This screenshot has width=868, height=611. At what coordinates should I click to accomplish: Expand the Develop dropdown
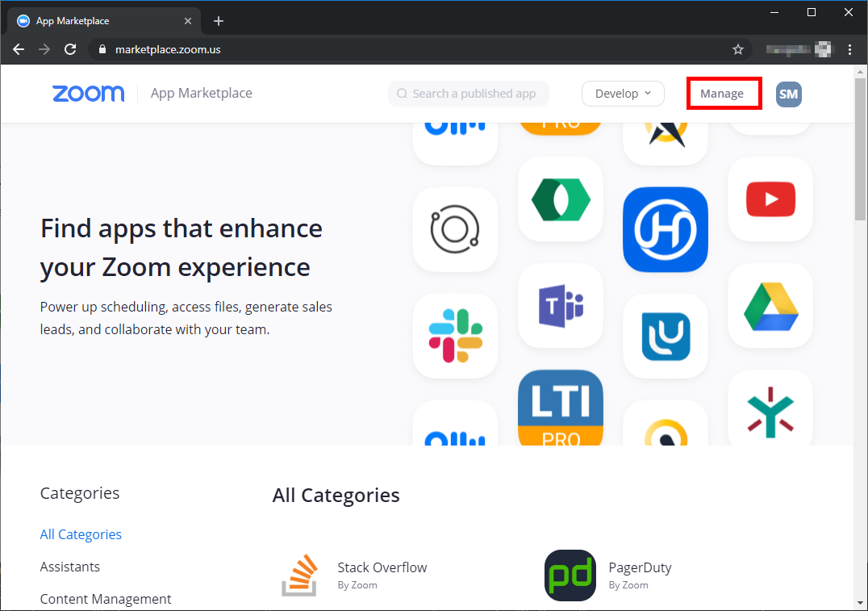pyautogui.click(x=623, y=94)
